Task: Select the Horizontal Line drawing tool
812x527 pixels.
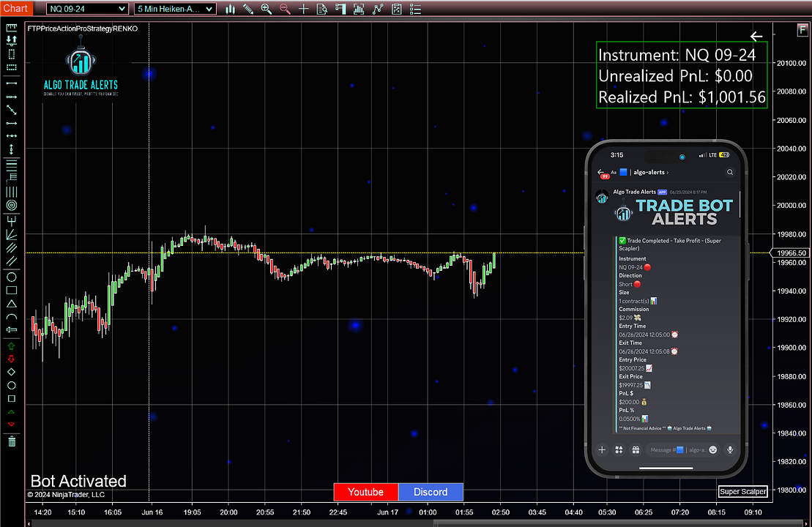Action: pos(12,135)
